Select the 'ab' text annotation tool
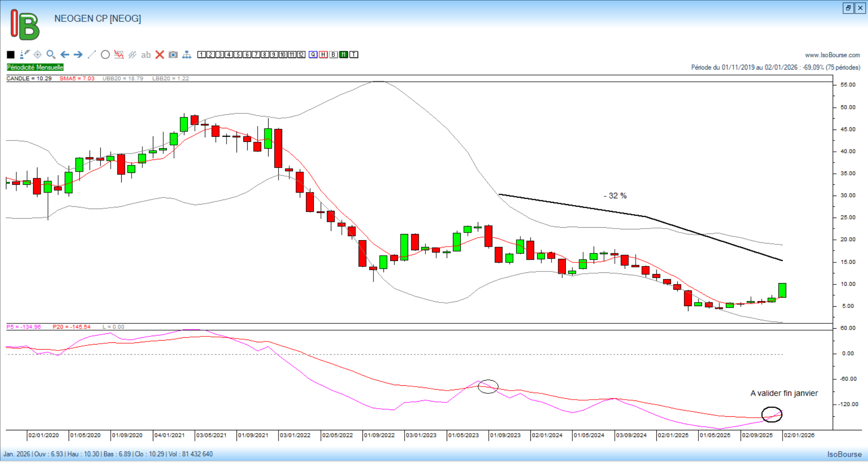The width and height of the screenshot is (868, 462). tap(146, 55)
